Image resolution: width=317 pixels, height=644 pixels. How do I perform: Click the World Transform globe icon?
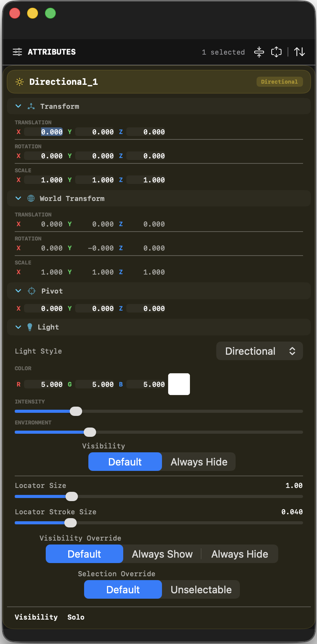pyautogui.click(x=31, y=198)
